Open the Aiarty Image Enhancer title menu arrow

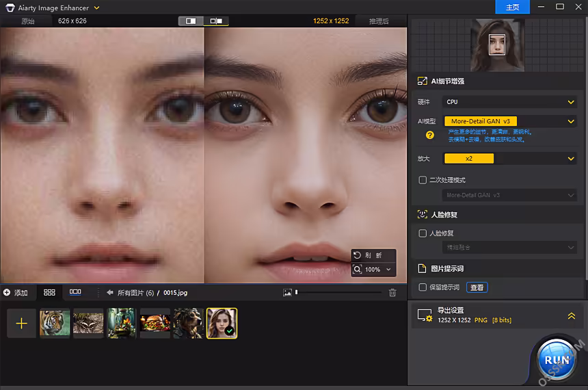[x=97, y=8]
